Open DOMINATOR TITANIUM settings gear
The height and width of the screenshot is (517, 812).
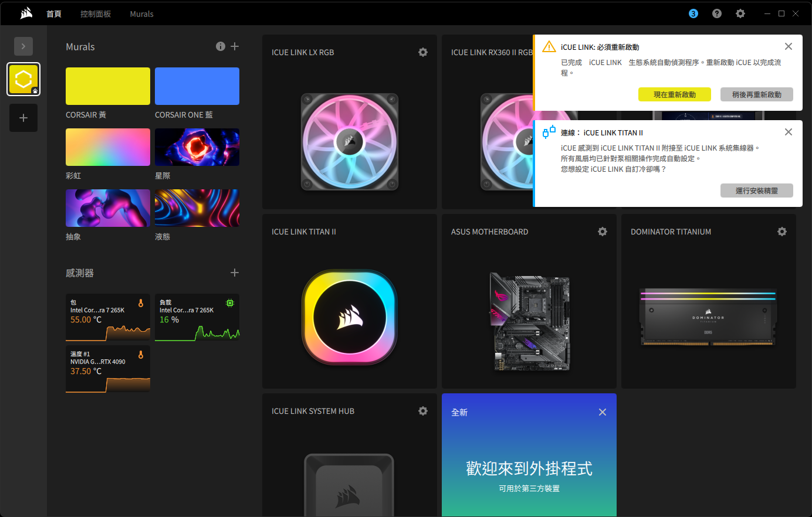tap(782, 232)
